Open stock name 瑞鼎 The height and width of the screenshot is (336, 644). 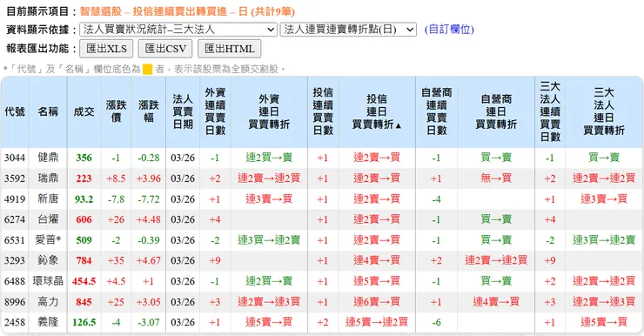tap(48, 178)
